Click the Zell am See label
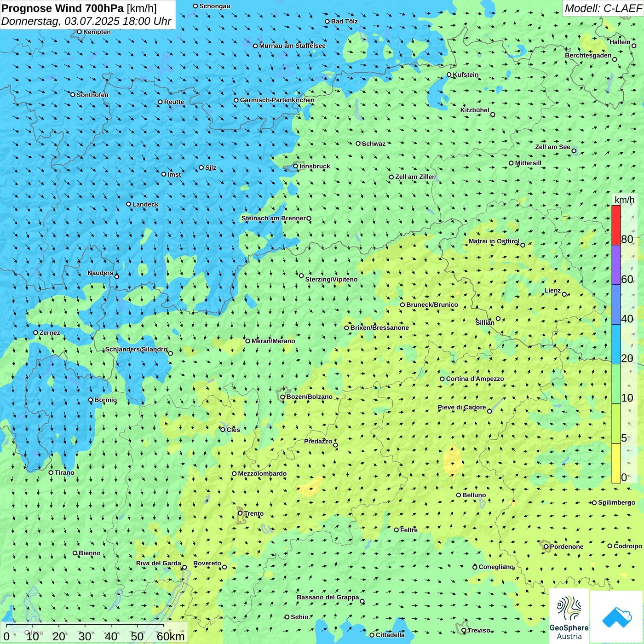This screenshot has width=644, height=644. point(552,147)
